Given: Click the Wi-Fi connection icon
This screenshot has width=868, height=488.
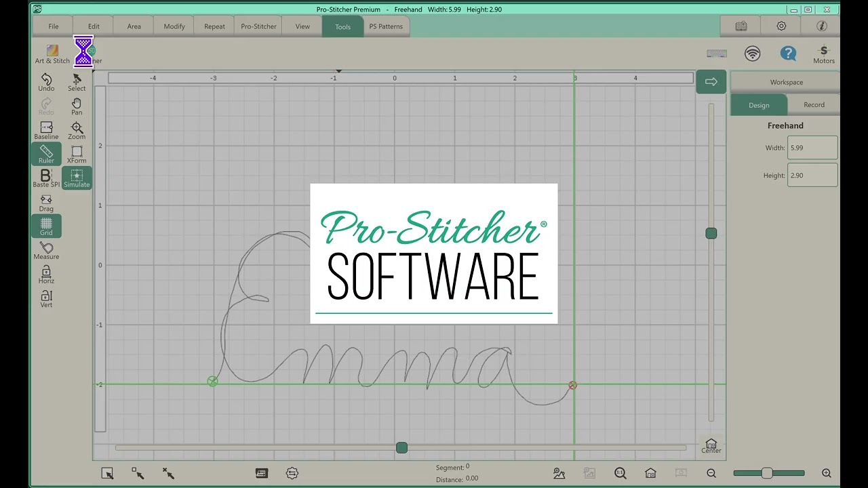Looking at the screenshot, I should pyautogui.click(x=752, y=54).
